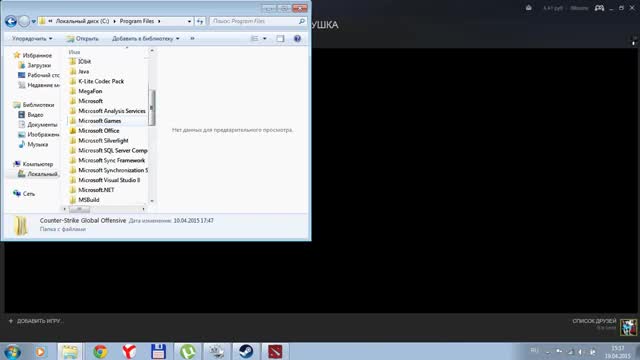This screenshot has width=640, height=360.
Task: Click the Explorer help question-mark icon
Action: (297, 38)
